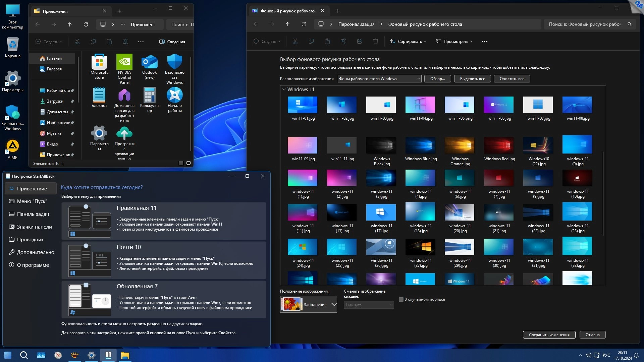Open the 'Проводник' settings section
Image resolution: width=644 pixels, height=362 pixels.
coord(30,240)
